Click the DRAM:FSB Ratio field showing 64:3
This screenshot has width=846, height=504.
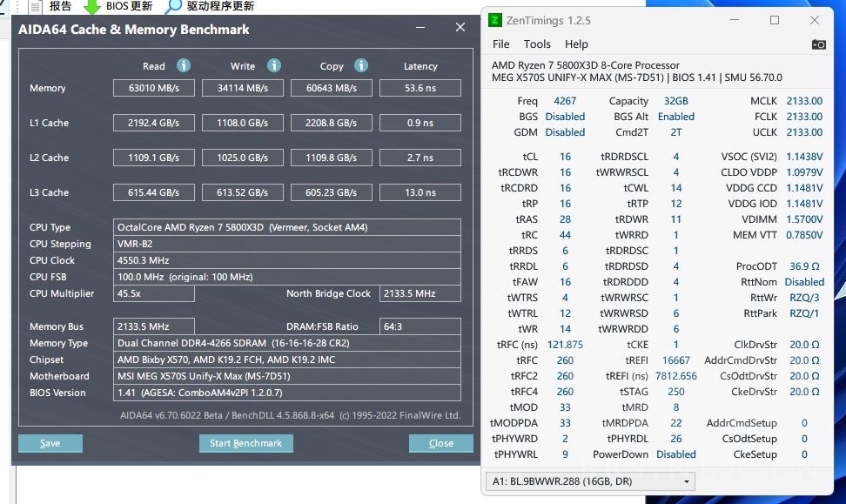pos(420,326)
